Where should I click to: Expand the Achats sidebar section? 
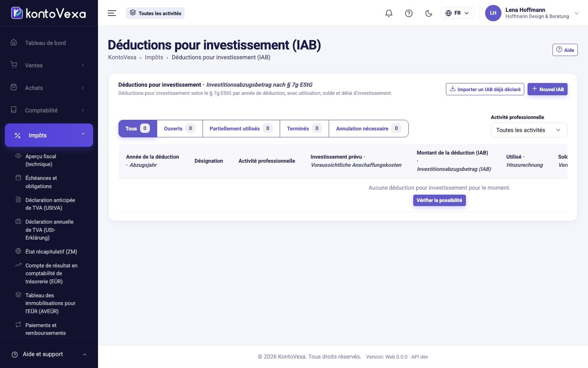pyautogui.click(x=49, y=88)
